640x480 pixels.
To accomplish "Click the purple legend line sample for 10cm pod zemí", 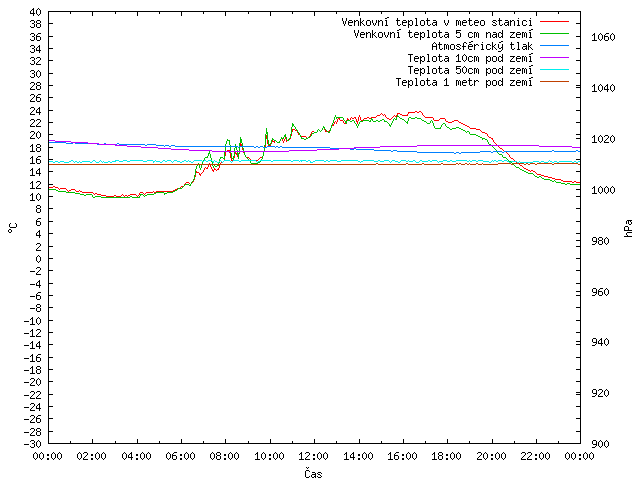I will (x=554, y=58).
